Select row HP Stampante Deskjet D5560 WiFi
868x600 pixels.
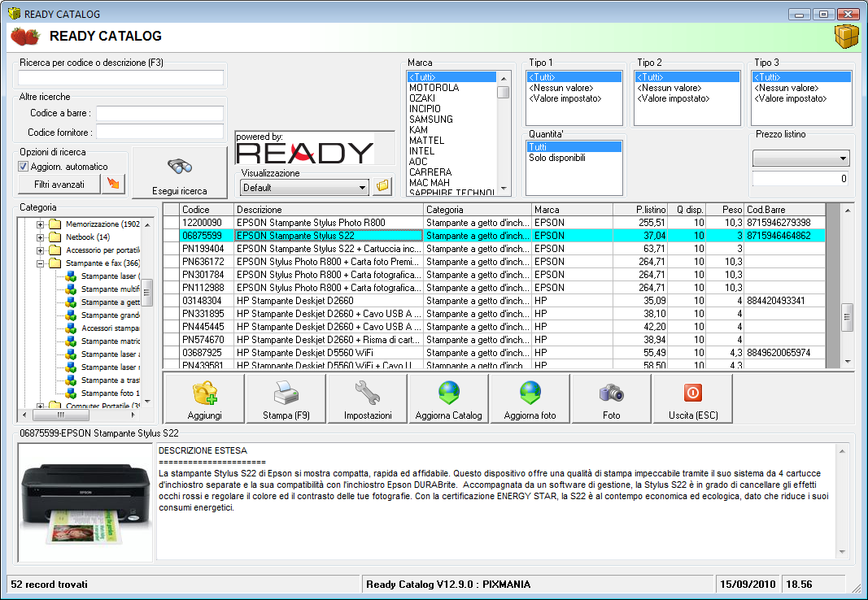pos(495,353)
